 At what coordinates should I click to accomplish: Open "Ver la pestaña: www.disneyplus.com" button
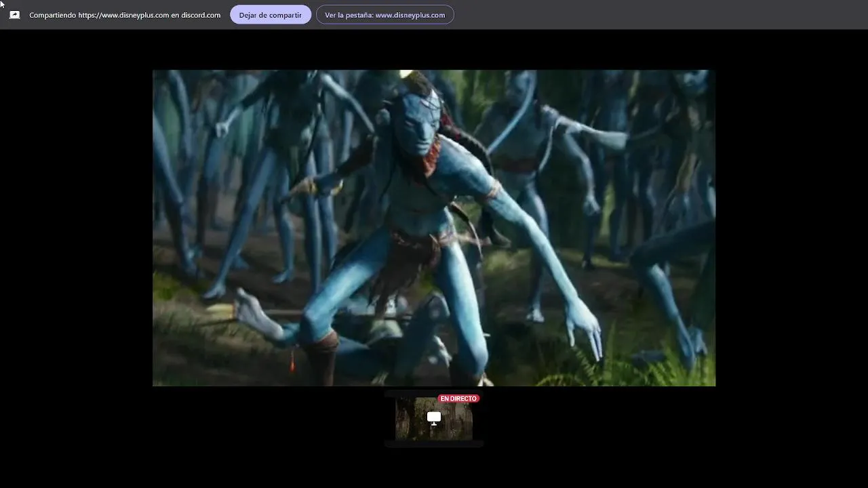point(385,15)
